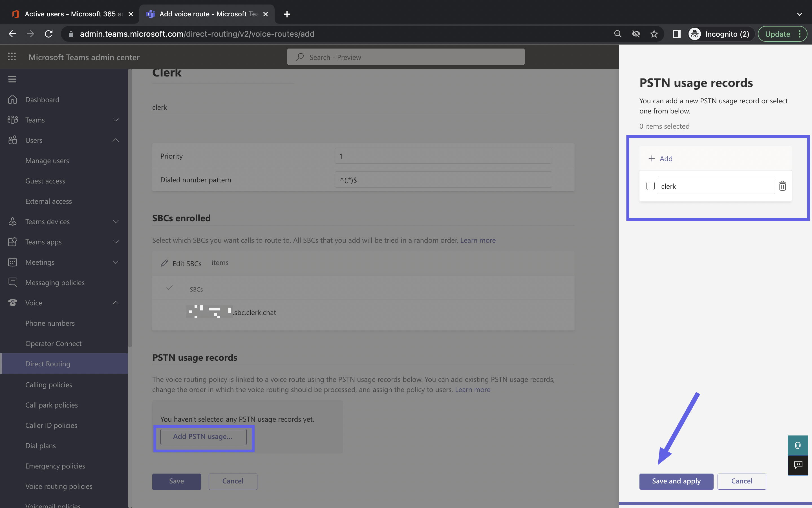Bookmark this page with star icon

tap(654, 34)
